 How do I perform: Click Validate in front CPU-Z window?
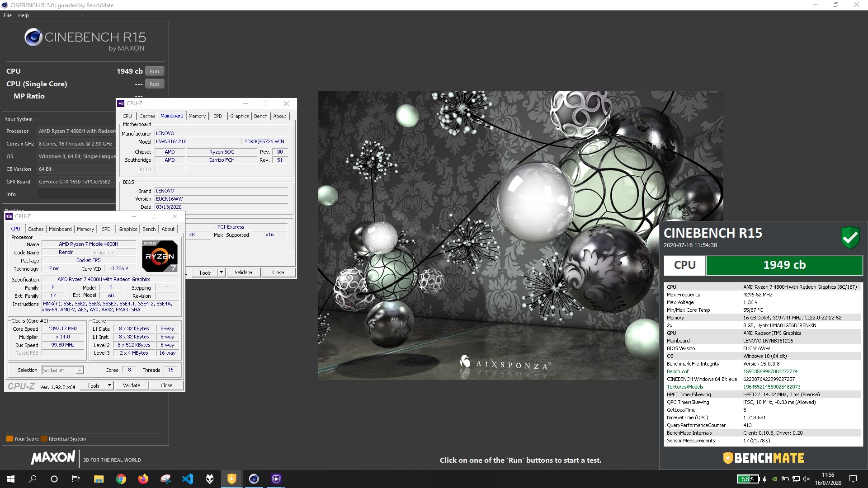coord(132,385)
